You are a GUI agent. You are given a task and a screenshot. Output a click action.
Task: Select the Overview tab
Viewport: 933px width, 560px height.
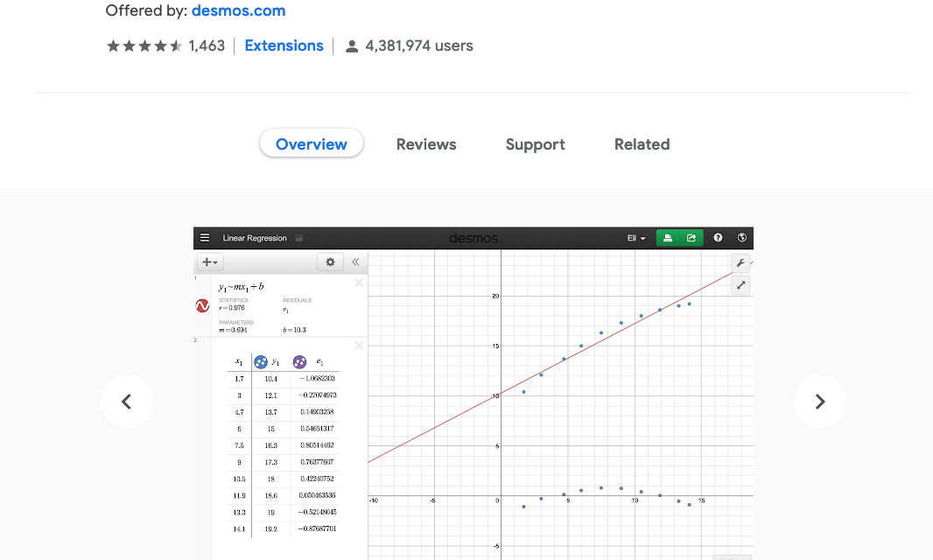312,144
